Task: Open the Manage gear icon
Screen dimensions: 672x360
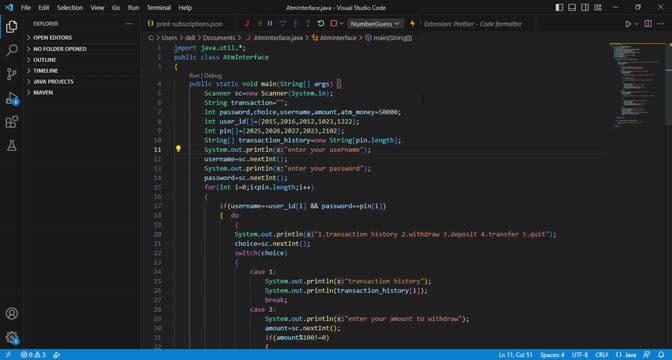Action: [12, 338]
